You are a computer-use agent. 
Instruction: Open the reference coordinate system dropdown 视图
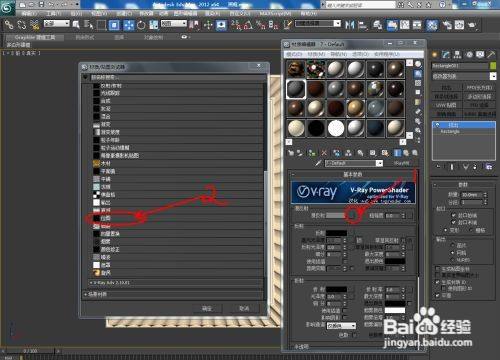click(x=174, y=24)
